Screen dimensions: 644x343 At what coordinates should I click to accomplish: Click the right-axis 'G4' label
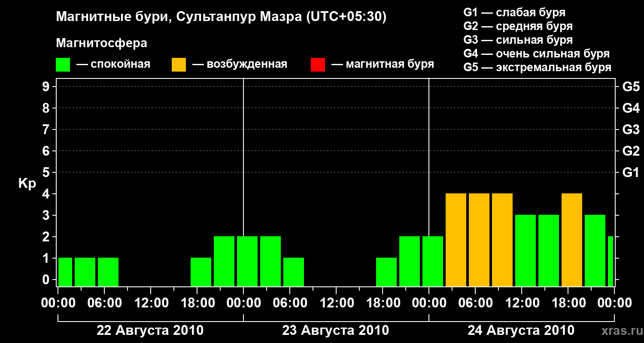tap(631, 108)
